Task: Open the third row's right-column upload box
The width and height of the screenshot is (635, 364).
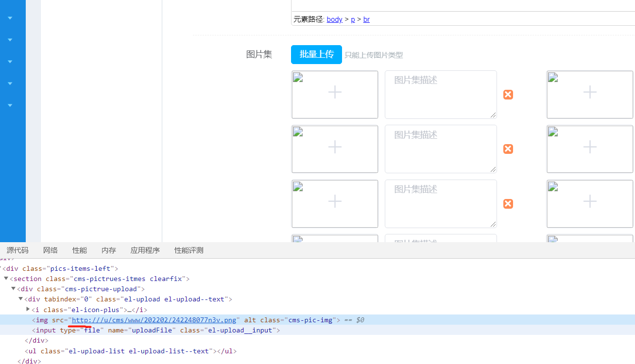Action: (x=590, y=204)
